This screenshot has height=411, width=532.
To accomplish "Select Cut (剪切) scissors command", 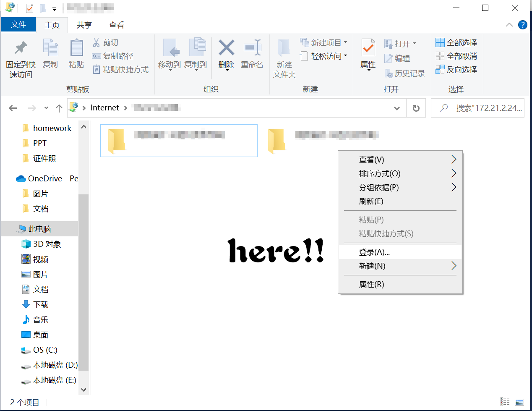I will point(105,42).
